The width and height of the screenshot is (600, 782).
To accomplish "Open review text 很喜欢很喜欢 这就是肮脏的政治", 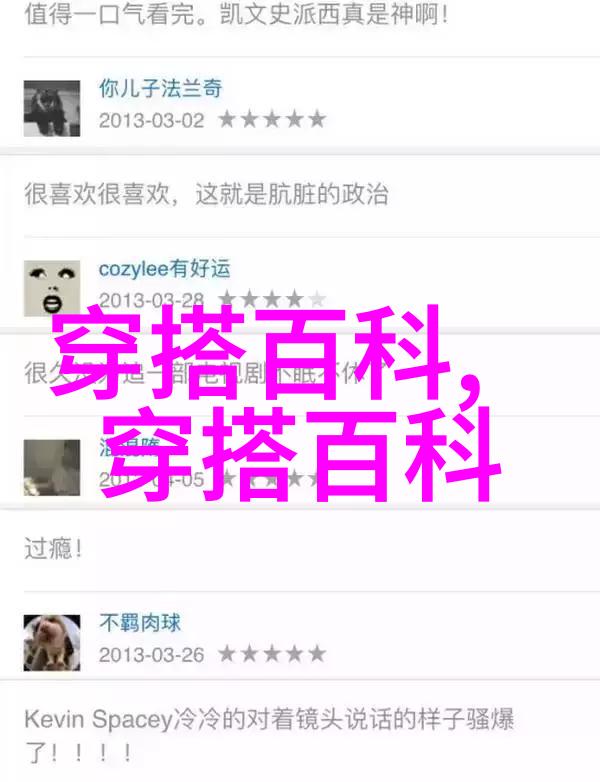I will coord(206,194).
